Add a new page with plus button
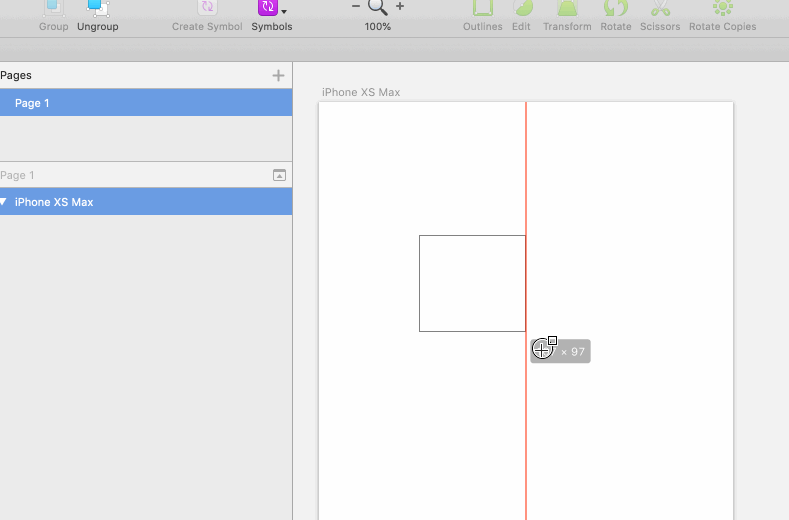 coord(278,75)
